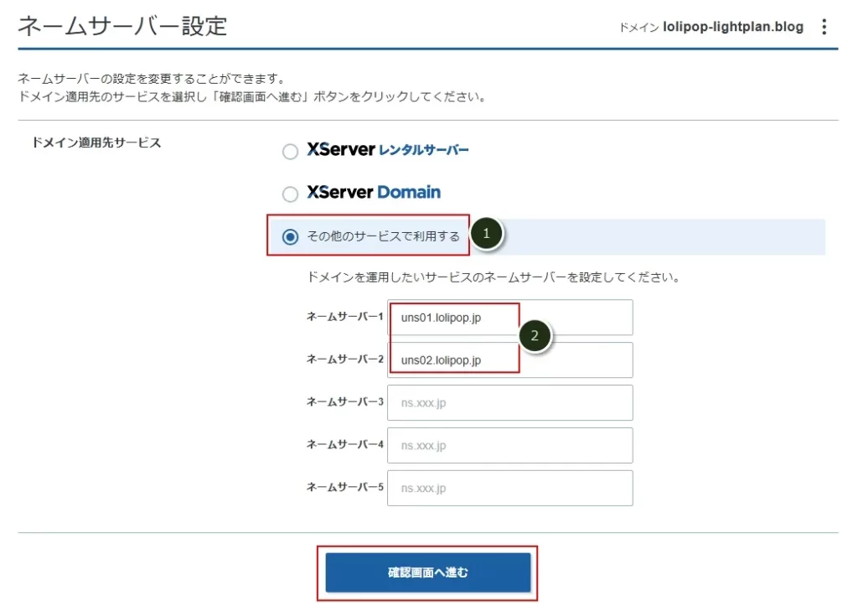This screenshot has height=616, width=858.
Task: Click the empty ネームサーバー4 input box
Action: tap(509, 445)
